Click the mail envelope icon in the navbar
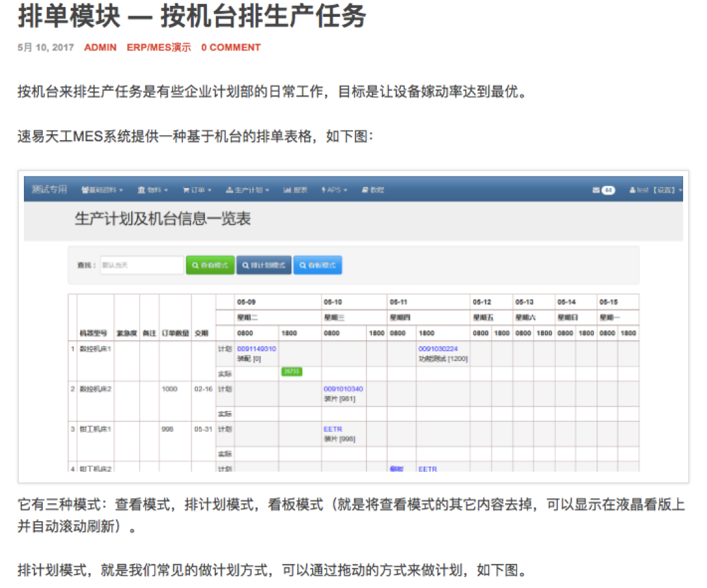The height and width of the screenshot is (588, 707). 595,190
